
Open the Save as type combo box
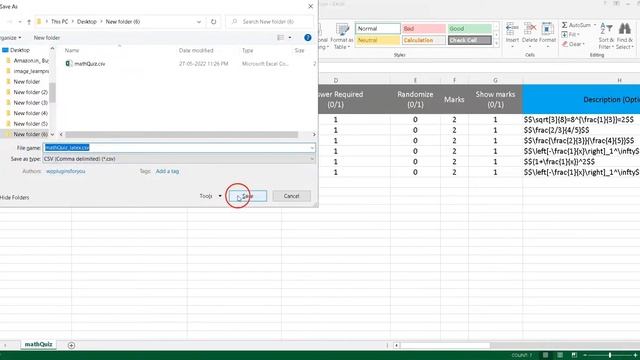179,159
